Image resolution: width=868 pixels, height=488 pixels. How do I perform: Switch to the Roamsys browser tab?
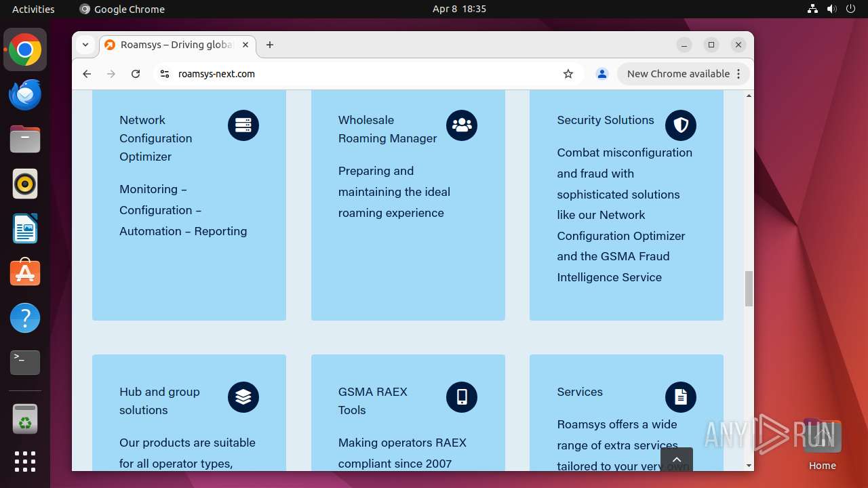tap(178, 45)
